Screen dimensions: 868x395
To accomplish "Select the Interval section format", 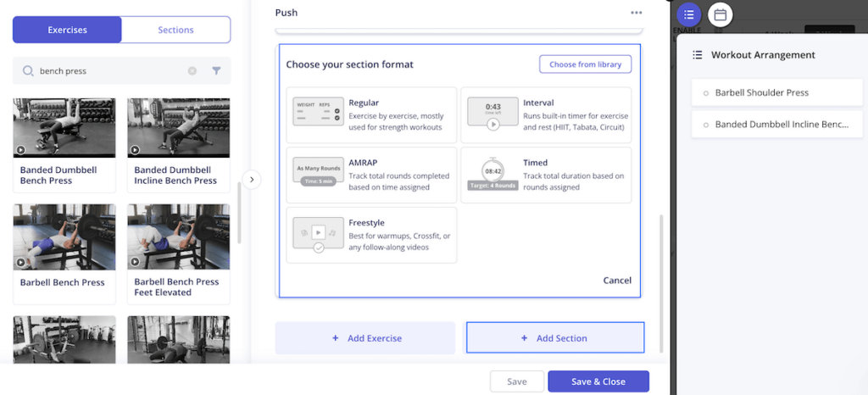I will click(x=547, y=114).
